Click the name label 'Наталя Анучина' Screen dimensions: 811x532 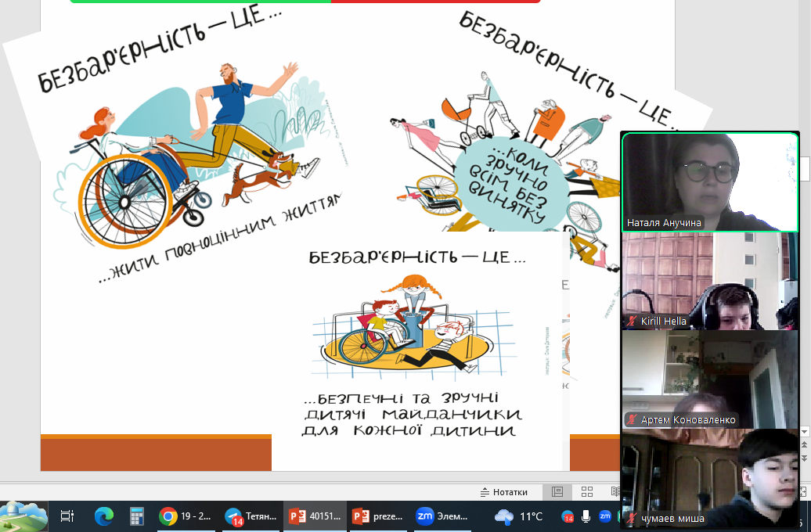point(664,223)
